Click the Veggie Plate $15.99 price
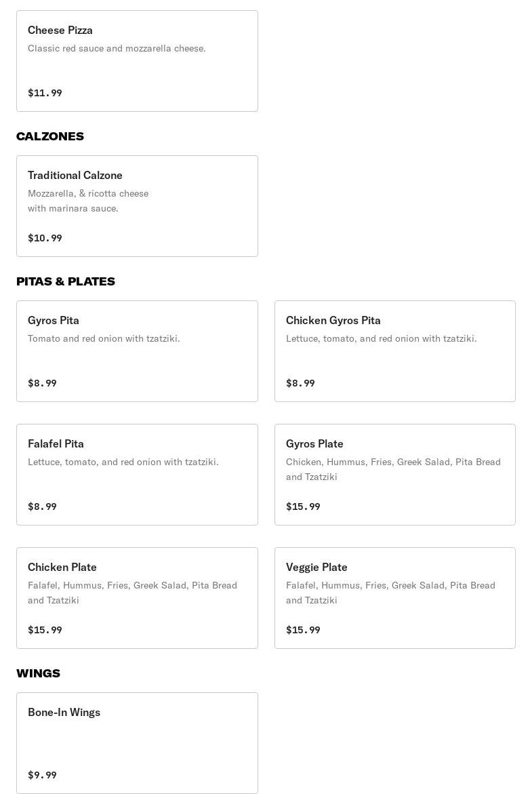 [x=303, y=630]
